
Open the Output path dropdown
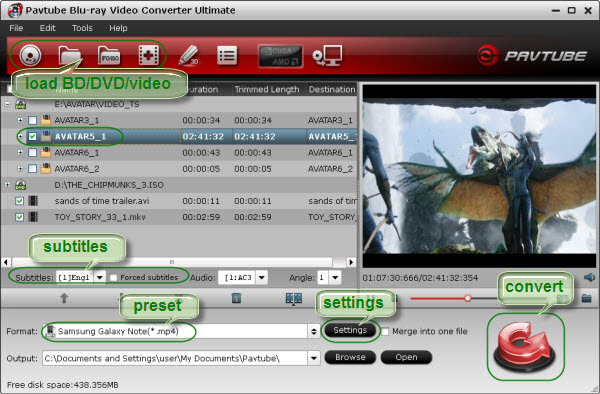[x=314, y=358]
